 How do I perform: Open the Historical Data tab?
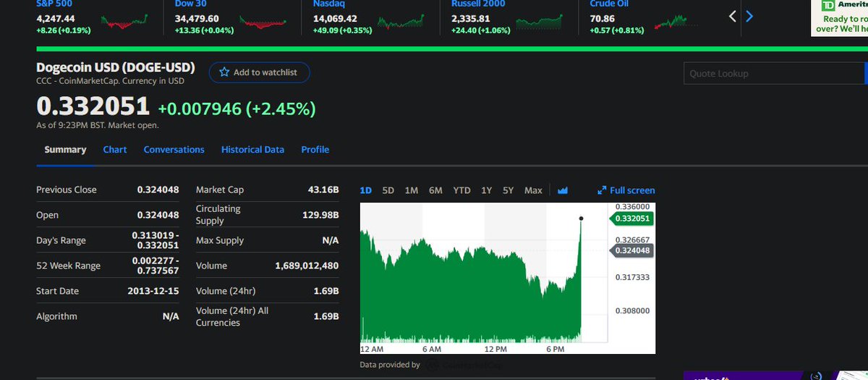(252, 150)
